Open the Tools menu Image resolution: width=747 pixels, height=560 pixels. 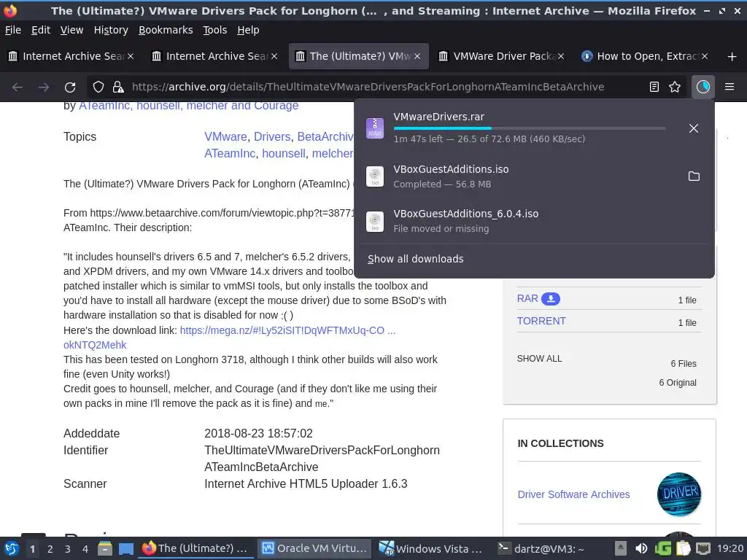[x=215, y=30]
